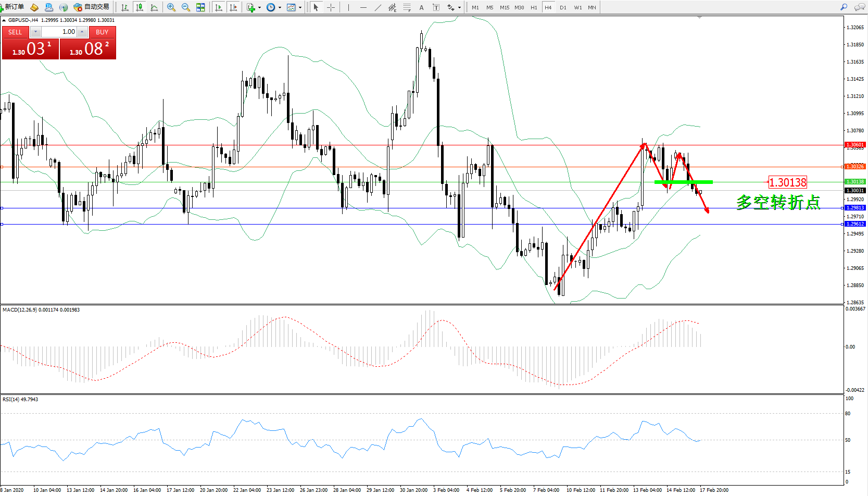Image resolution: width=868 pixels, height=496 pixels.
Task: Select the Draw Trendline tool
Action: click(x=378, y=7)
